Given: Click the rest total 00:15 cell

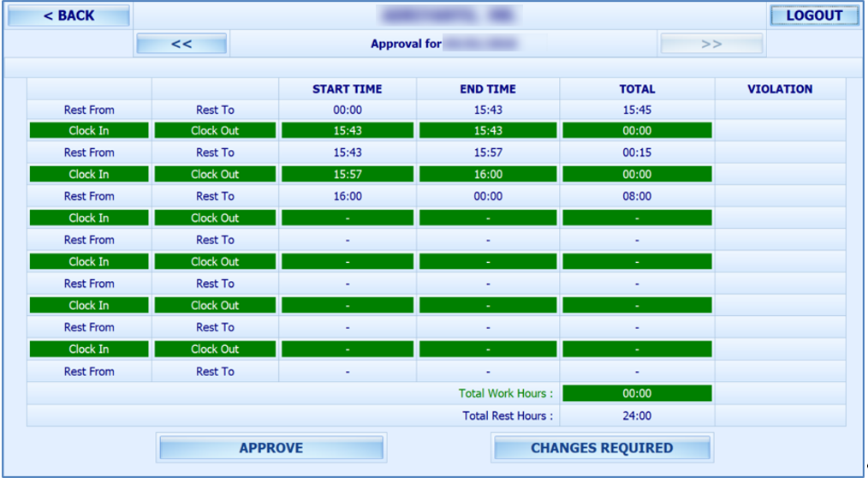Looking at the screenshot, I should click(x=637, y=152).
